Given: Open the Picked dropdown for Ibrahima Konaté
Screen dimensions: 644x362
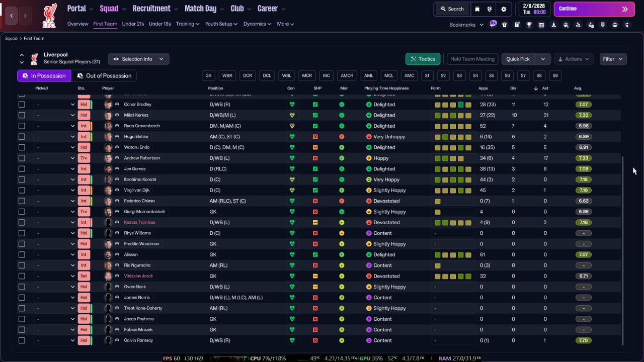Looking at the screenshot, I should (55, 179).
